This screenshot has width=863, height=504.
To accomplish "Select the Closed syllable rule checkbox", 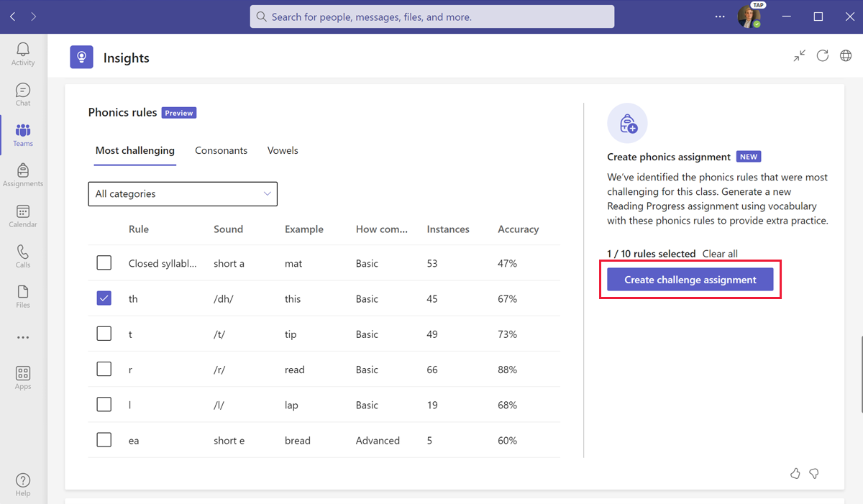I will point(104,262).
